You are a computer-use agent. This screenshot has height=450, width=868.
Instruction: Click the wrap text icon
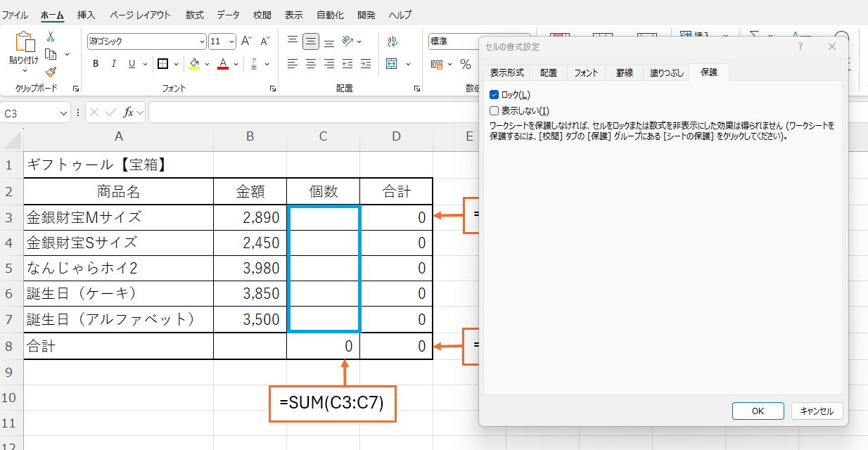391,41
